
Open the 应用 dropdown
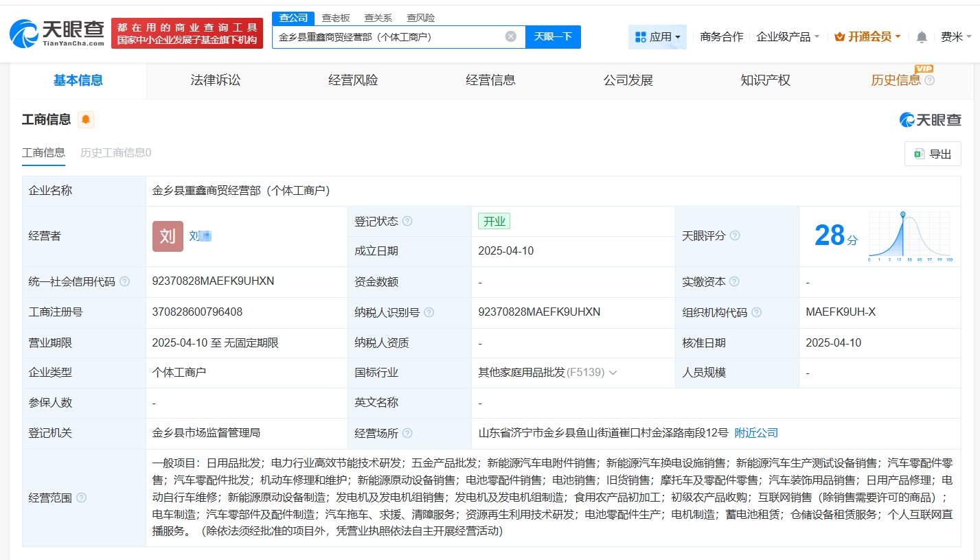tap(657, 37)
